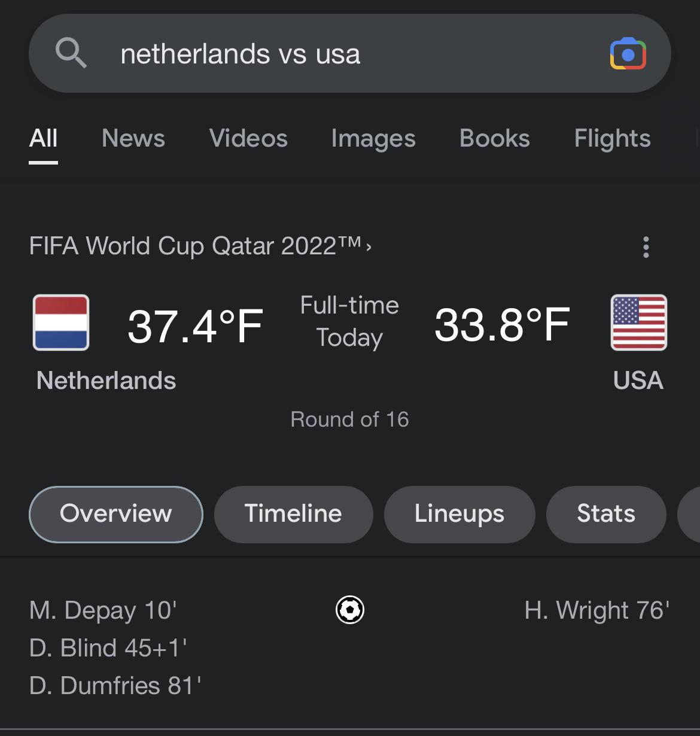Open the Images results tab
The image size is (700, 736).
[x=373, y=139]
